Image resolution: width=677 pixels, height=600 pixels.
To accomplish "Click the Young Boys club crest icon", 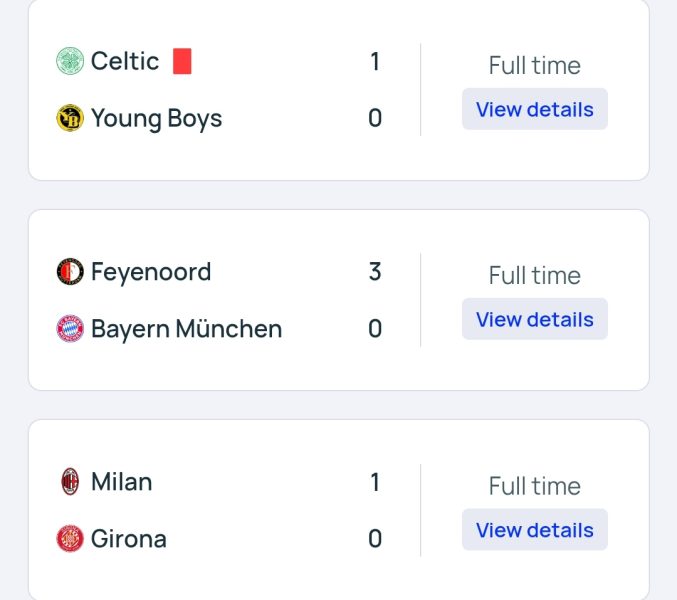I will (x=70, y=118).
